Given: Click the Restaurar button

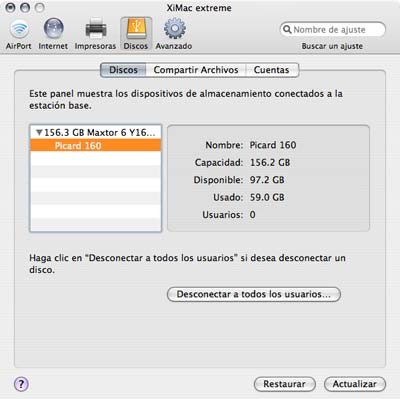Looking at the screenshot, I should pyautogui.click(x=284, y=384).
